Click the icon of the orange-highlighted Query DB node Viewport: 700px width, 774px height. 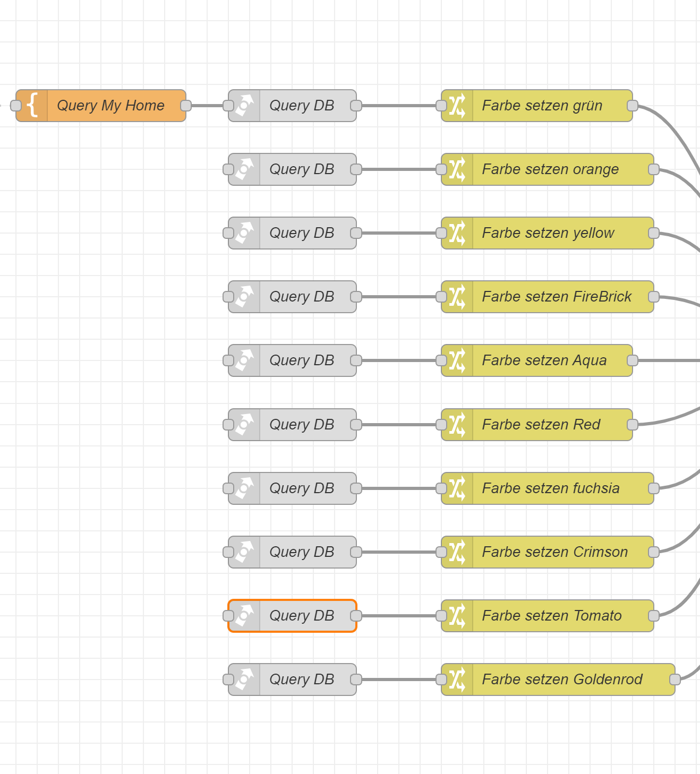[244, 616]
